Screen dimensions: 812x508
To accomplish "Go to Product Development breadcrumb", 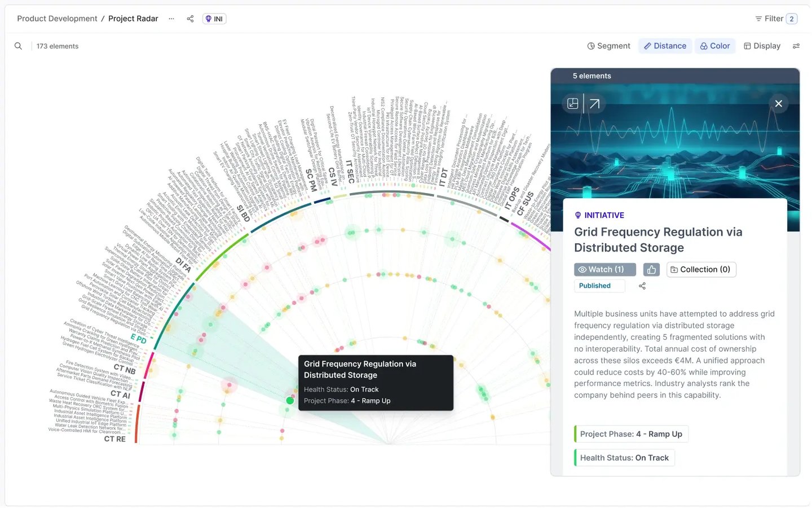I will click(57, 19).
